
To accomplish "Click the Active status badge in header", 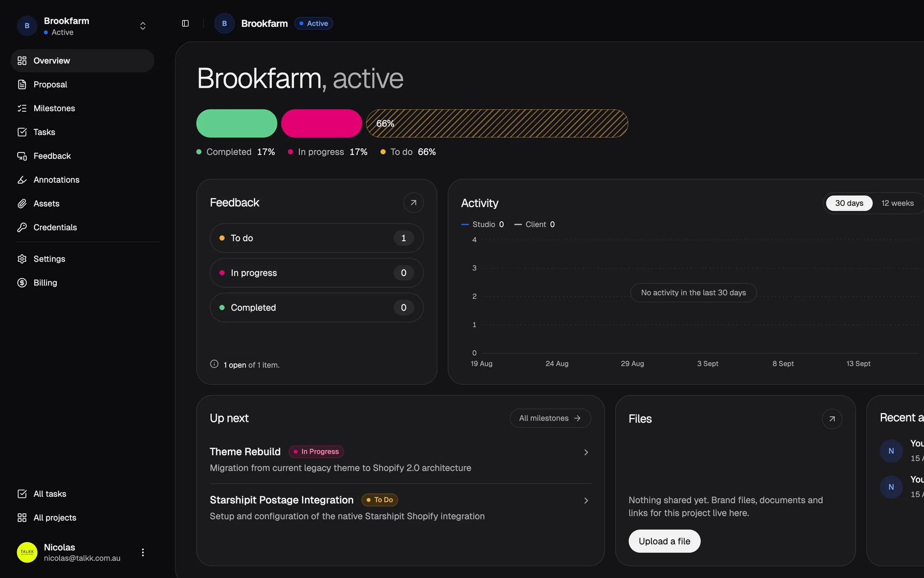I will pos(313,24).
